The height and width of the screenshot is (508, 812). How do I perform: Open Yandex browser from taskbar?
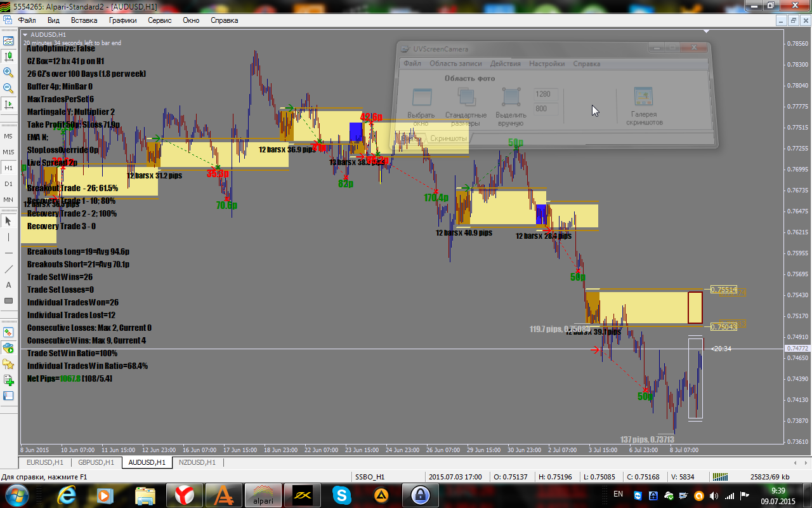coord(185,495)
